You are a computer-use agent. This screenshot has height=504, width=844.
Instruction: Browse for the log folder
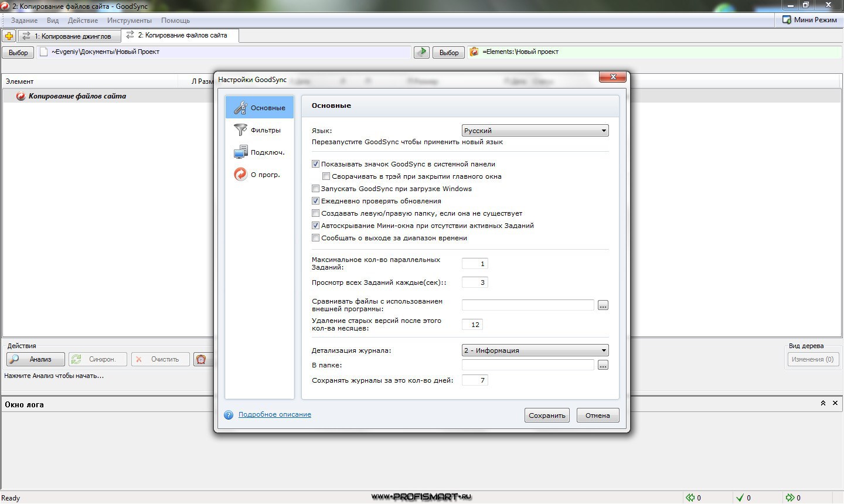point(603,365)
